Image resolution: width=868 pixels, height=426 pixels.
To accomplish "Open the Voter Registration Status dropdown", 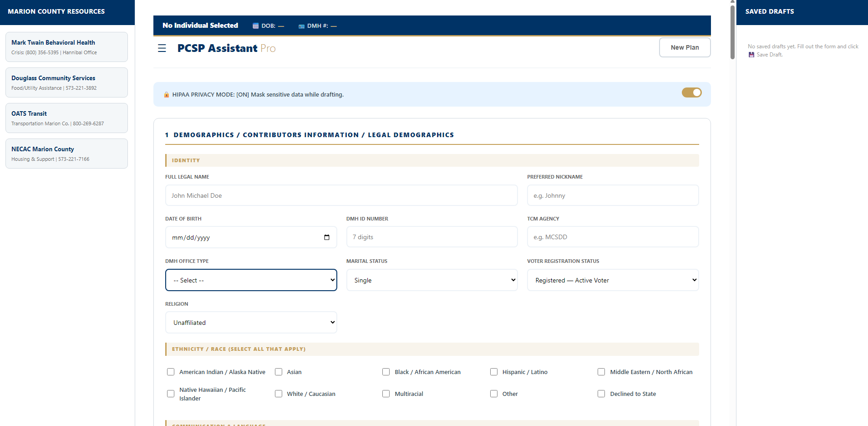I will click(612, 280).
